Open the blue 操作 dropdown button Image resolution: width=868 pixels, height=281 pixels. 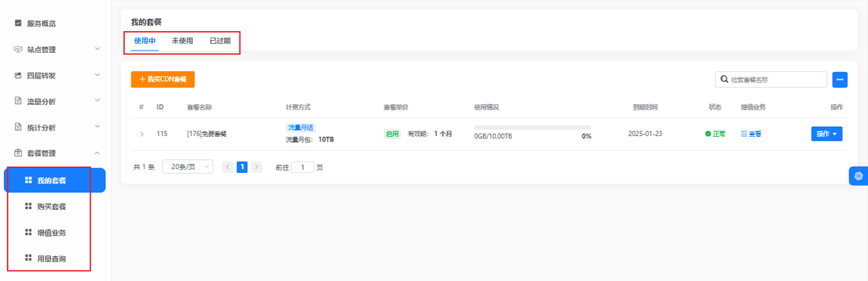[x=826, y=134]
